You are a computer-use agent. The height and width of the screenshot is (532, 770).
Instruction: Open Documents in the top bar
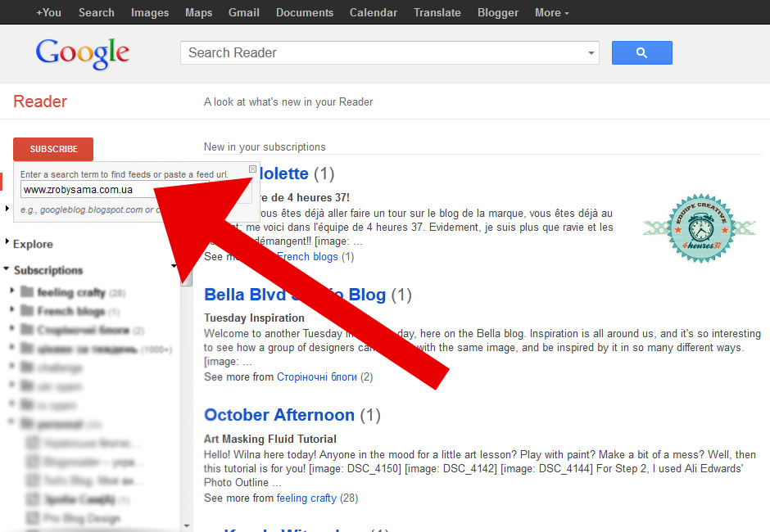click(305, 12)
